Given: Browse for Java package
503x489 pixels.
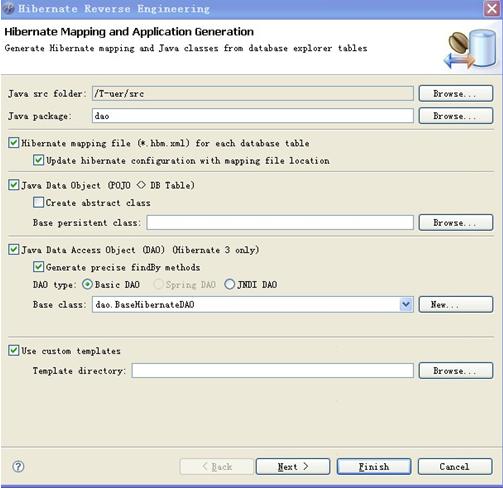Looking at the screenshot, I should pyautogui.click(x=456, y=116).
